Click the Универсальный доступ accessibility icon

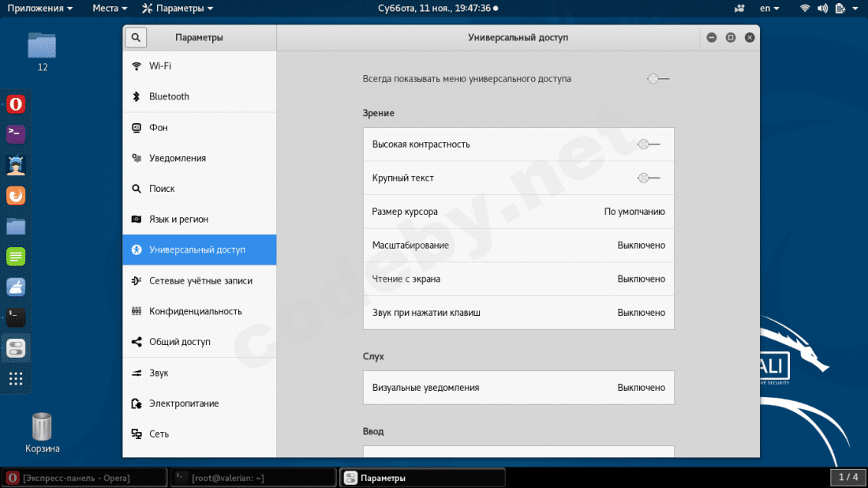click(x=137, y=250)
